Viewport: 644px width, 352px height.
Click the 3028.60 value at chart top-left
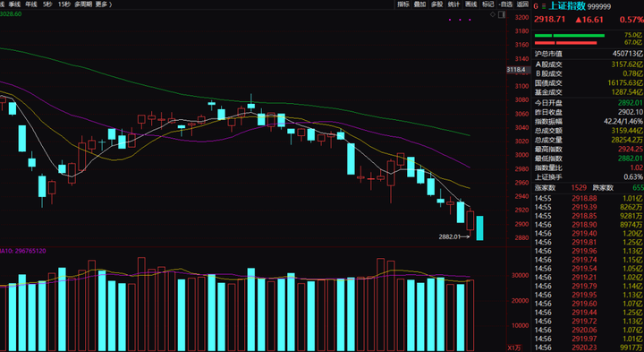pyautogui.click(x=11, y=14)
